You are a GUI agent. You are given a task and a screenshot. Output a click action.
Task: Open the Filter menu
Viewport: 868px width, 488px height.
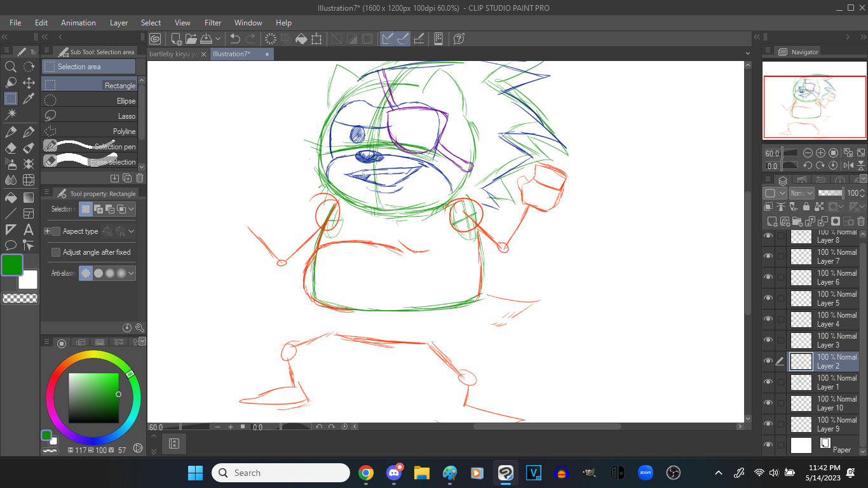[213, 23]
